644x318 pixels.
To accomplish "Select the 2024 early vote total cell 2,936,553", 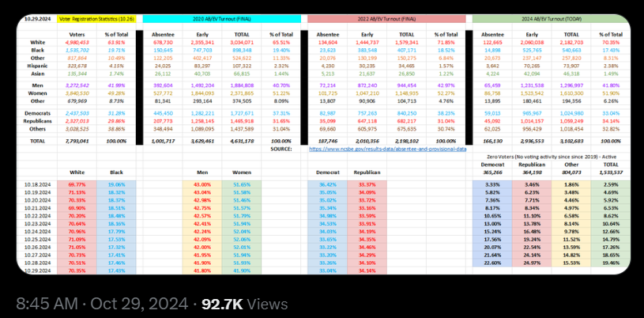I will 532,140.
